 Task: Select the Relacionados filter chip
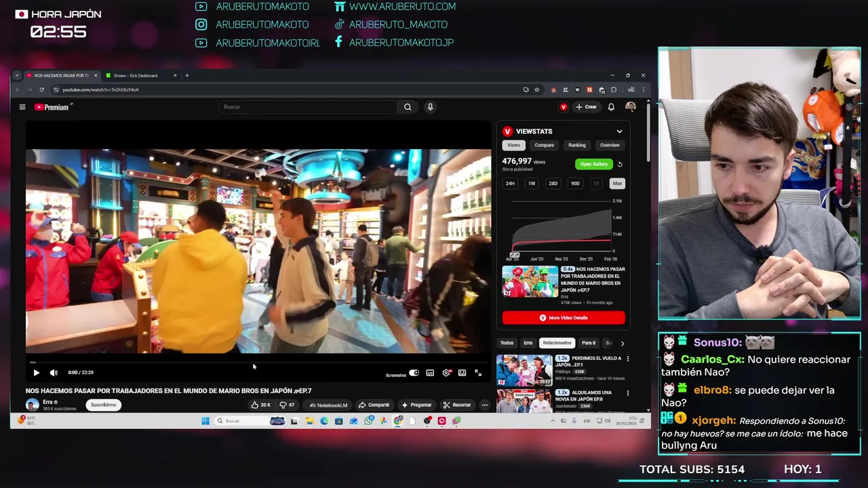pyautogui.click(x=557, y=343)
